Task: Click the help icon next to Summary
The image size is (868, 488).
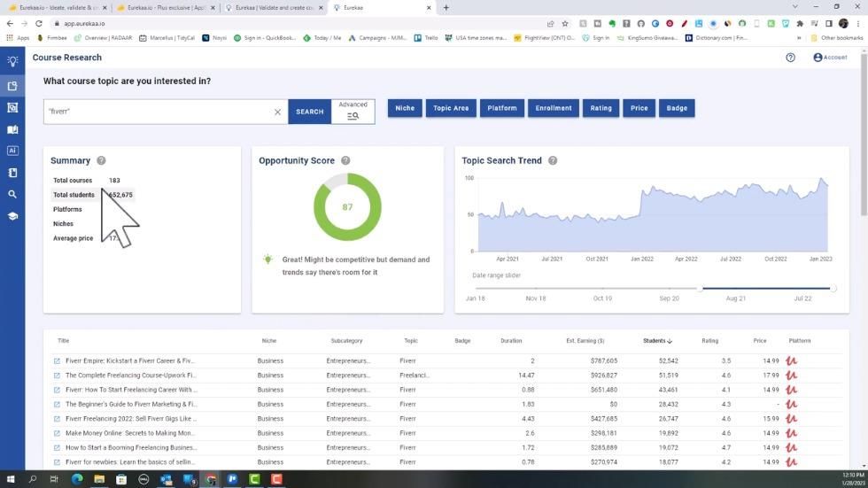Action: (101, 160)
